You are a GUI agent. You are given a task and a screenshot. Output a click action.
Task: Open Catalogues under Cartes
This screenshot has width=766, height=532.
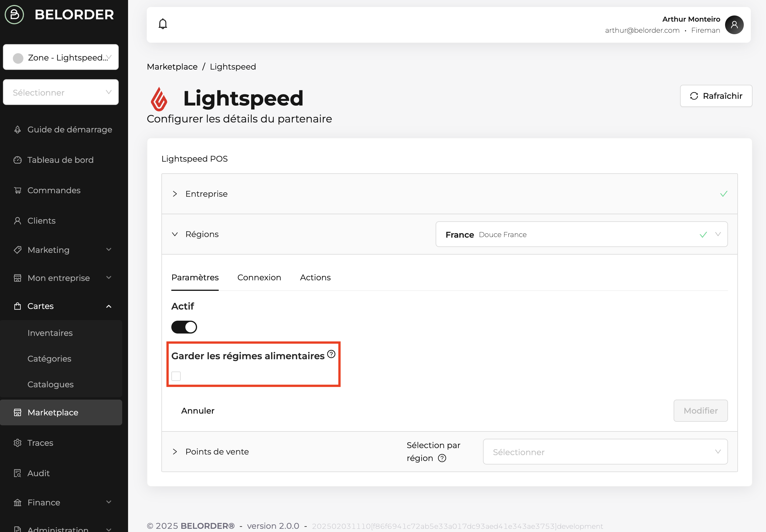[x=61, y=384]
